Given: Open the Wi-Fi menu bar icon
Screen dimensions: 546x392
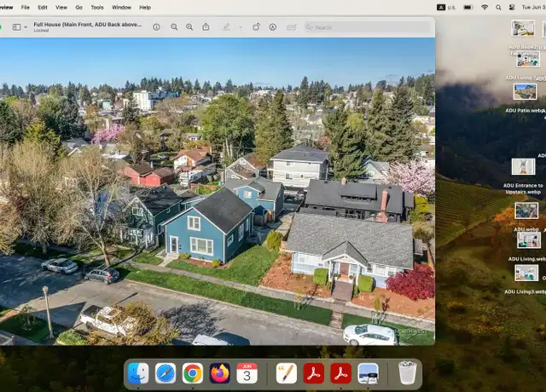Looking at the screenshot, I should tap(485, 8).
